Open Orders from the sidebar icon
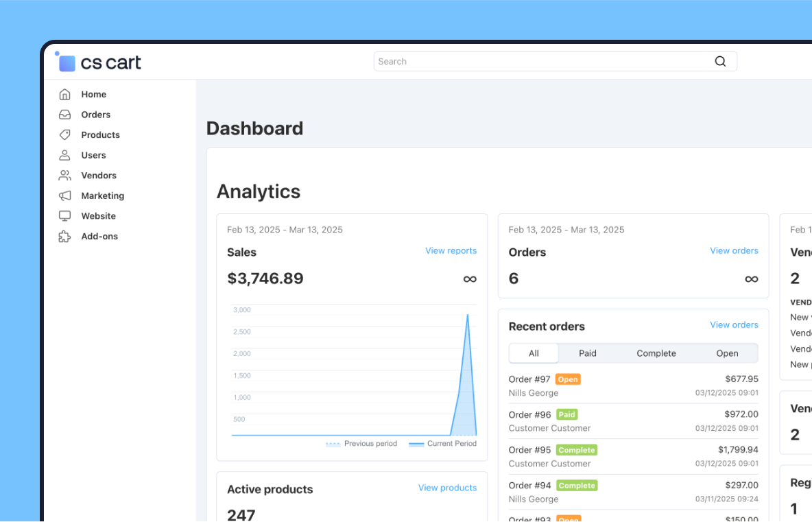The width and height of the screenshot is (812, 522). tap(65, 115)
